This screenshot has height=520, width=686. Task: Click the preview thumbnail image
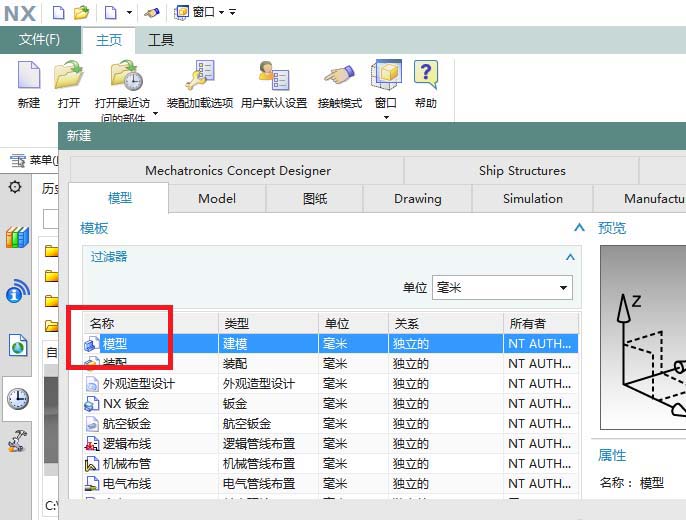pyautogui.click(x=643, y=337)
